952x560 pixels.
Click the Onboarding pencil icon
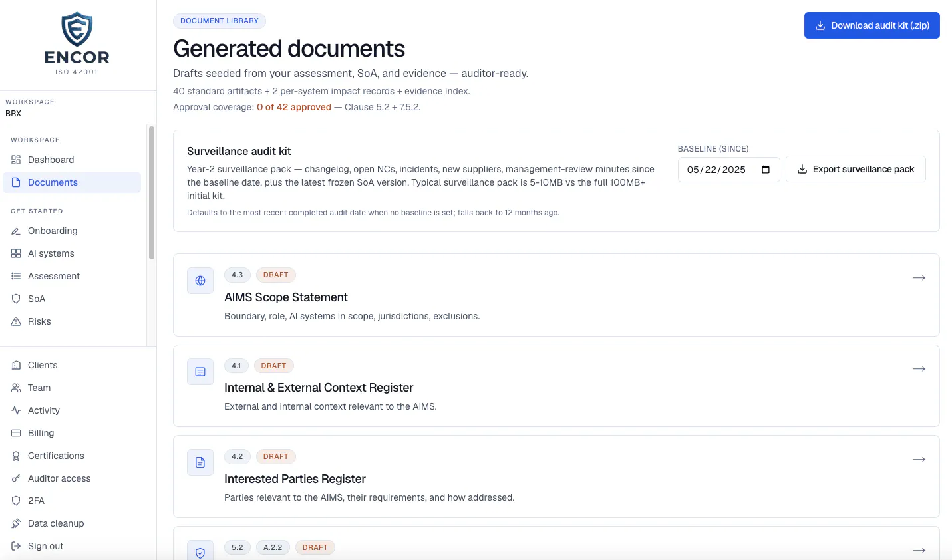(16, 231)
